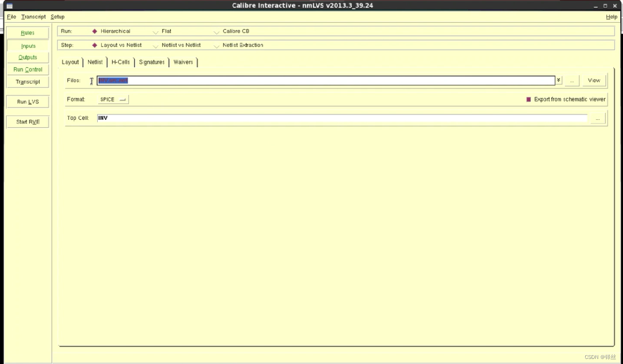Open the SPICE format dropdown

click(113, 100)
